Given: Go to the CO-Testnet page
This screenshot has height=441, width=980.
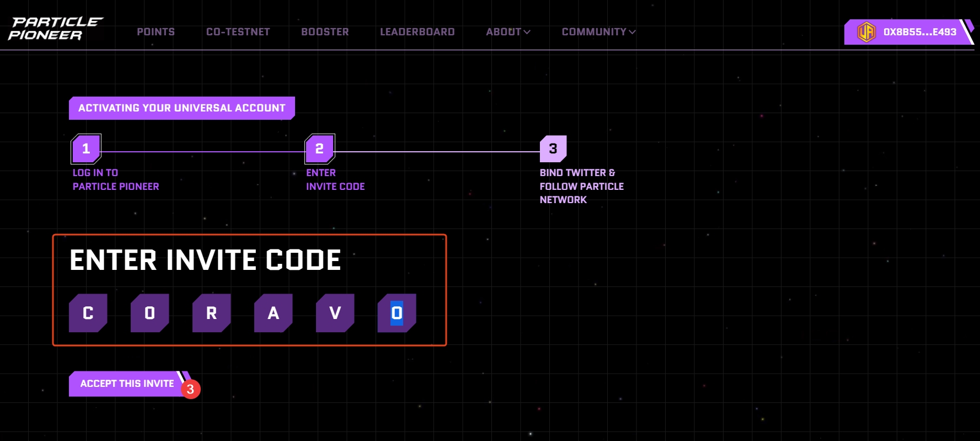Looking at the screenshot, I should coord(238,32).
